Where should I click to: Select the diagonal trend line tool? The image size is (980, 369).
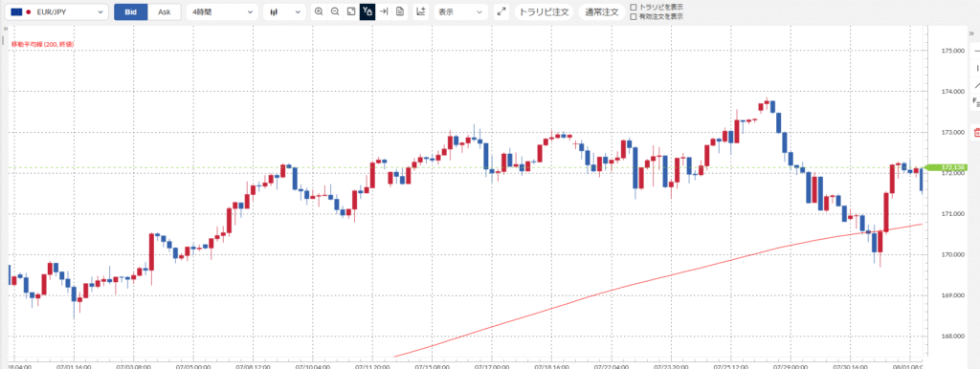coord(977,85)
